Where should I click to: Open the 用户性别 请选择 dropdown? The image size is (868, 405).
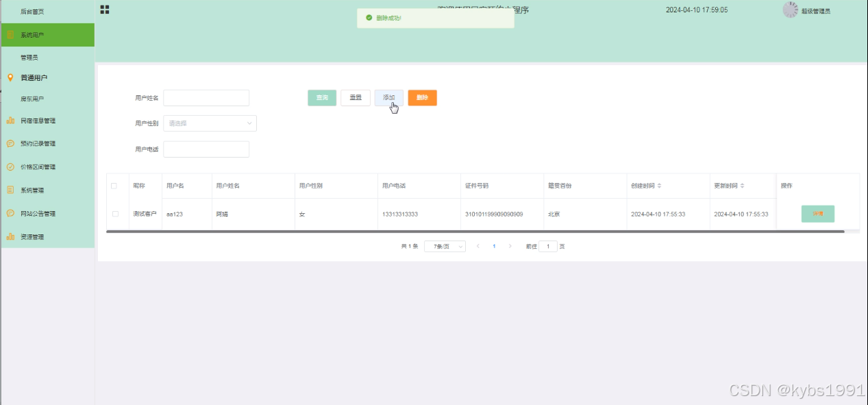[x=210, y=123]
